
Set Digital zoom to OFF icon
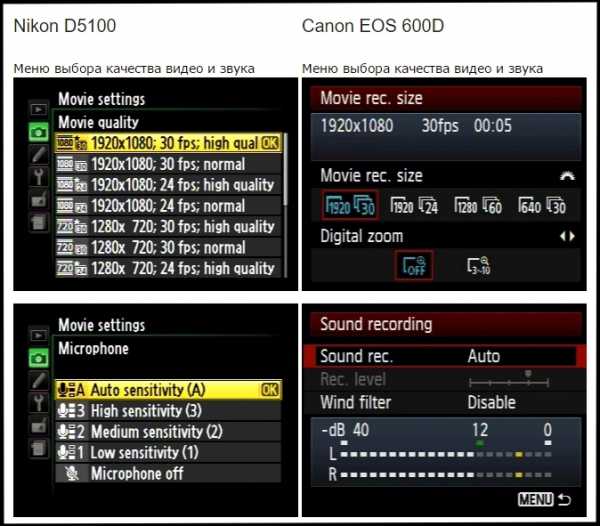pyautogui.click(x=414, y=265)
